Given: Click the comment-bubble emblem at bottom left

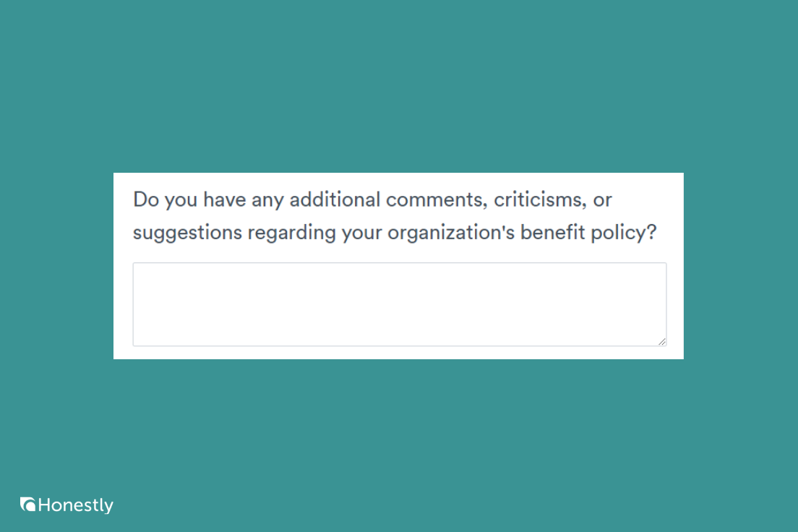Looking at the screenshot, I should 29,505.
